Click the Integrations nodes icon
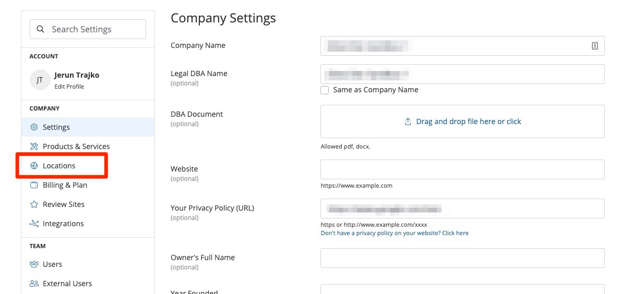 click(34, 224)
